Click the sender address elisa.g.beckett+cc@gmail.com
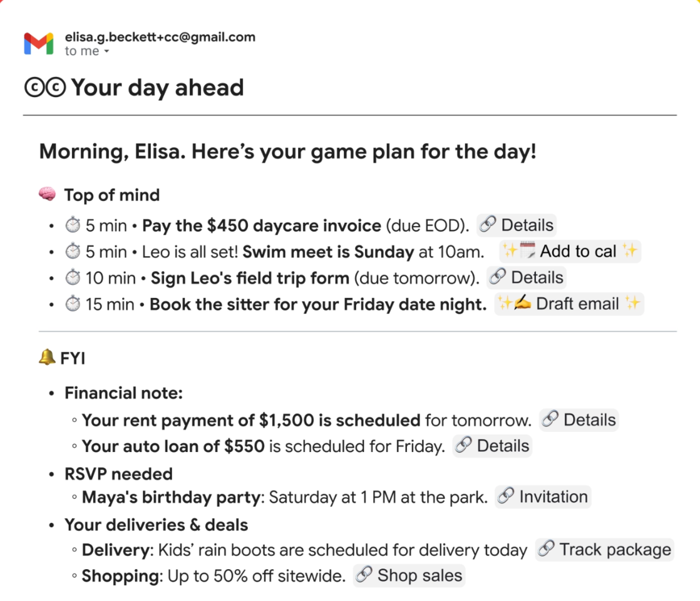Screen dimensions: 700x601 [160, 37]
